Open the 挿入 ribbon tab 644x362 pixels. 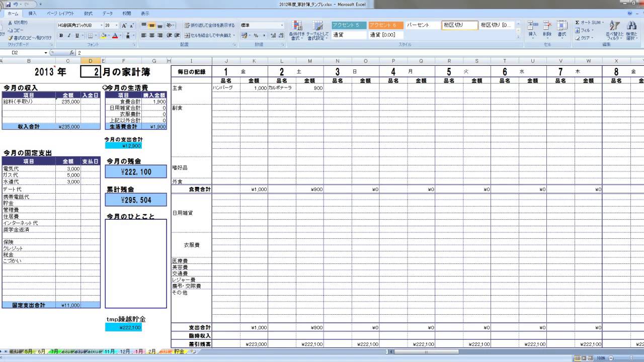click(x=32, y=14)
